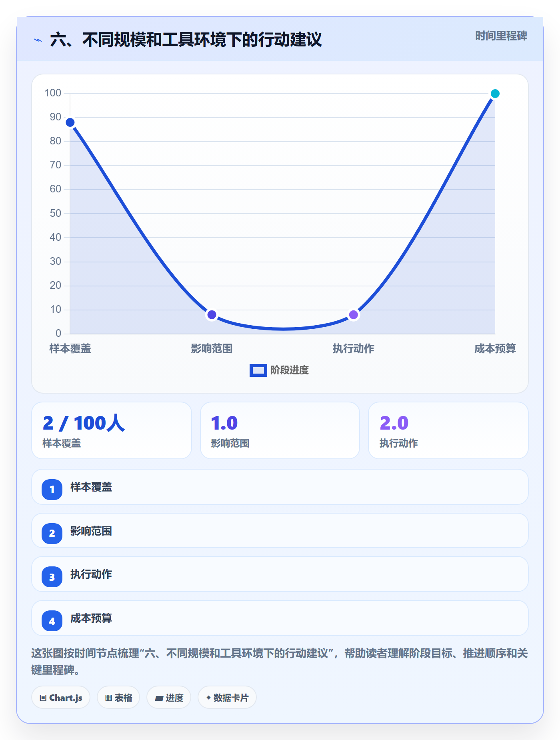This screenshot has height=740, width=560.
Task: Click the description paragraph below the steps
Action: [x=280, y=662]
